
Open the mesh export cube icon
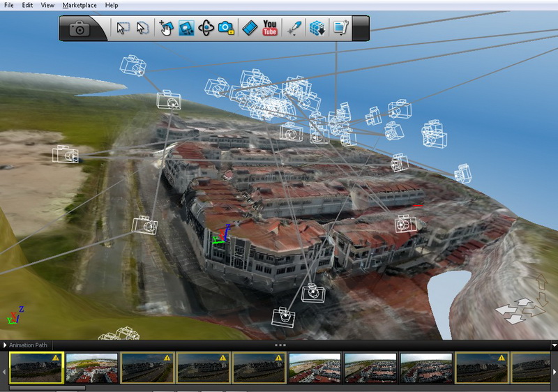(317, 29)
